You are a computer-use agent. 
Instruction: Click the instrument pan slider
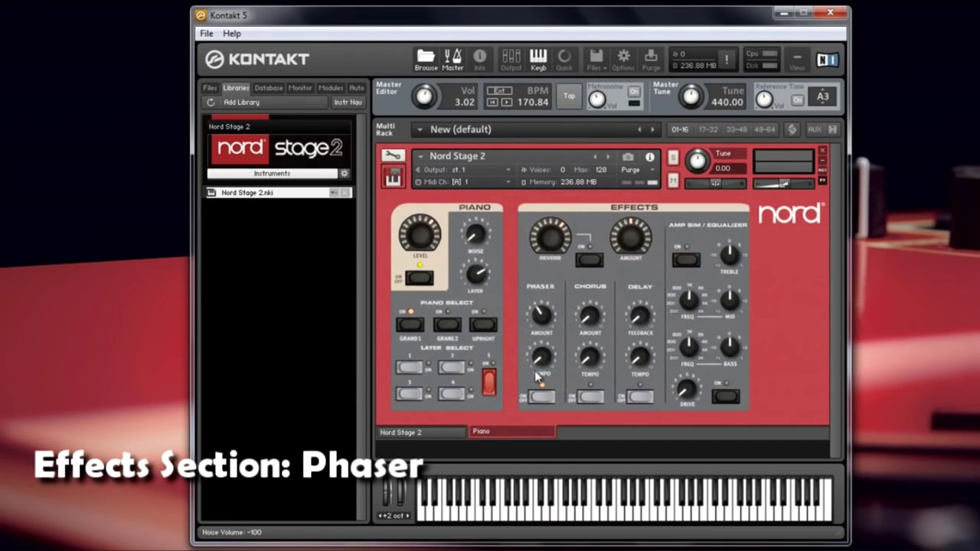[x=715, y=183]
